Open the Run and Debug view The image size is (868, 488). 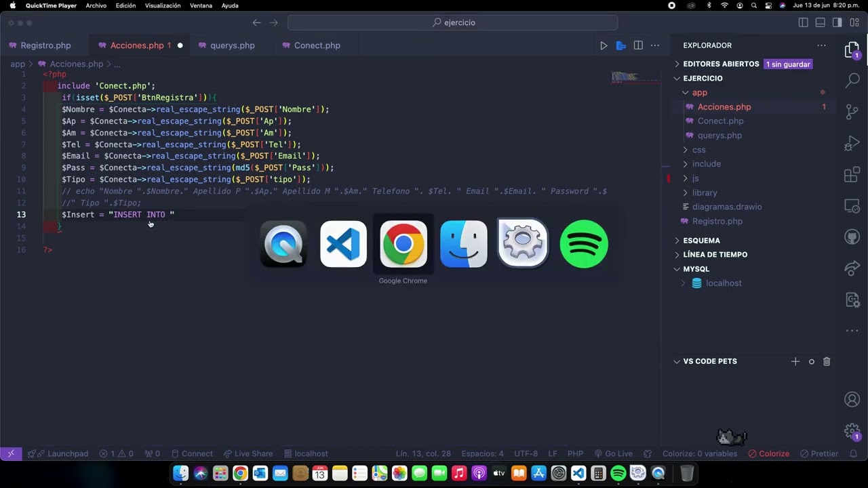tap(852, 144)
